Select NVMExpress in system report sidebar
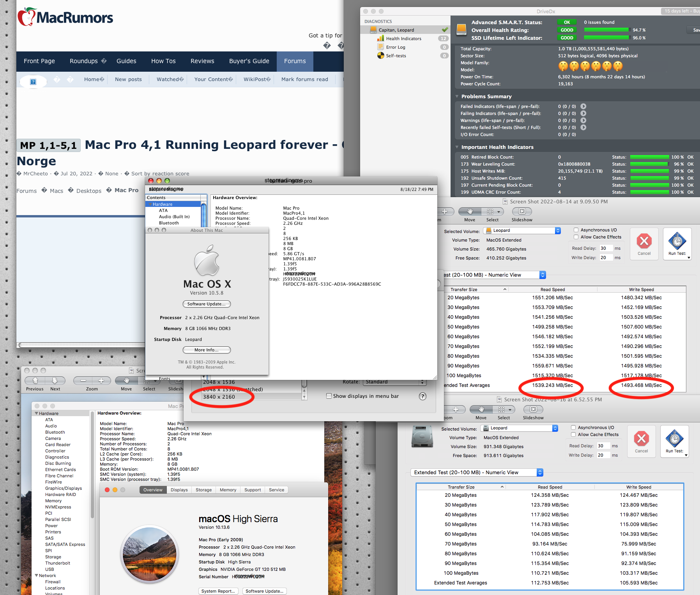This screenshot has height=595, width=700. click(x=58, y=507)
